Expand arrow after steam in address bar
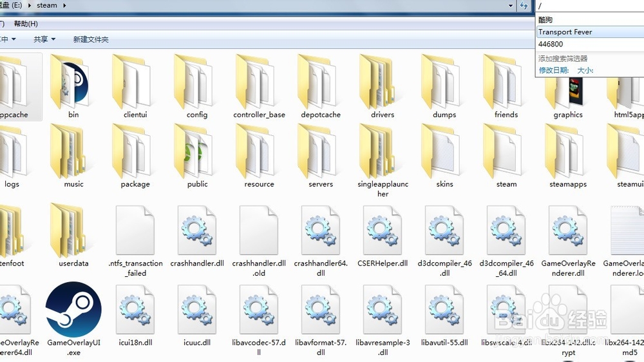This screenshot has height=362, width=644. point(64,5)
